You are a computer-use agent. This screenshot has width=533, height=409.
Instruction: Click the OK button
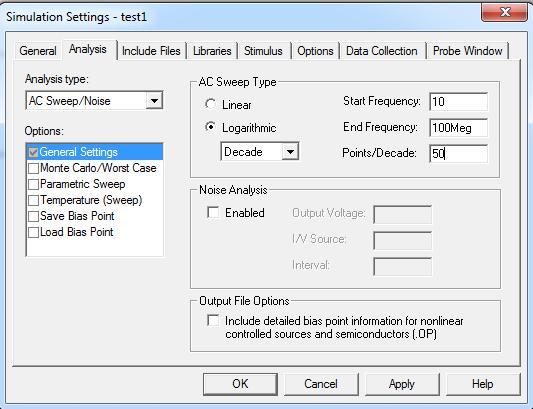coord(240,384)
